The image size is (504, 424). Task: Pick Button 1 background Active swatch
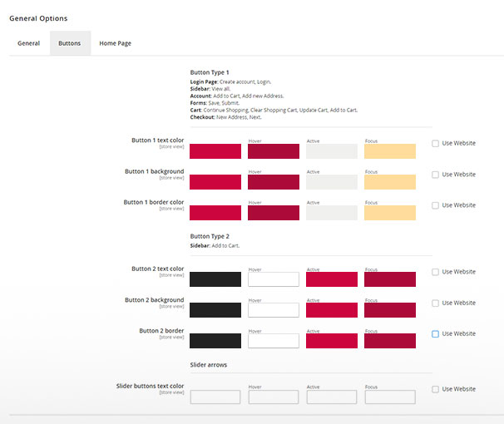click(x=332, y=182)
